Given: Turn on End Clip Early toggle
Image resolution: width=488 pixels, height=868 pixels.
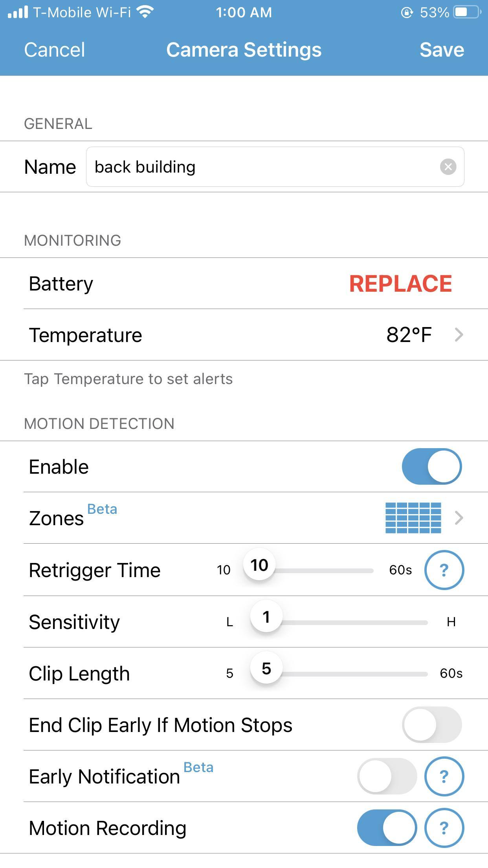Looking at the screenshot, I should click(x=431, y=725).
